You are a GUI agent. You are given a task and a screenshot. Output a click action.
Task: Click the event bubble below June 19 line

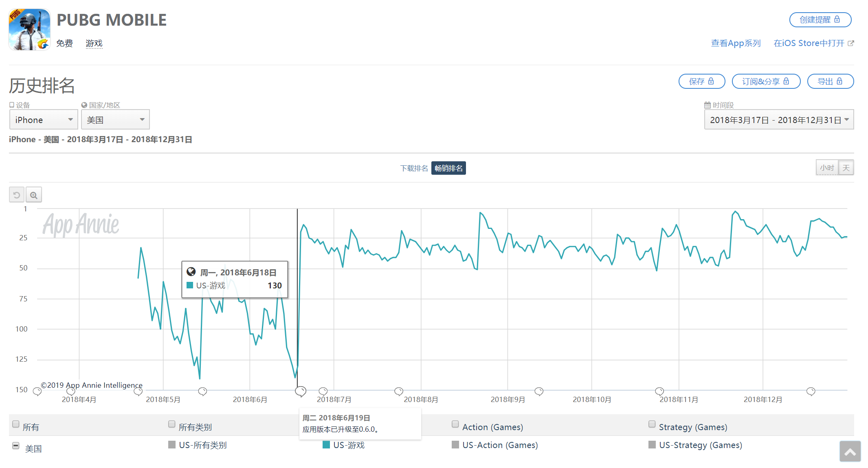(x=301, y=391)
